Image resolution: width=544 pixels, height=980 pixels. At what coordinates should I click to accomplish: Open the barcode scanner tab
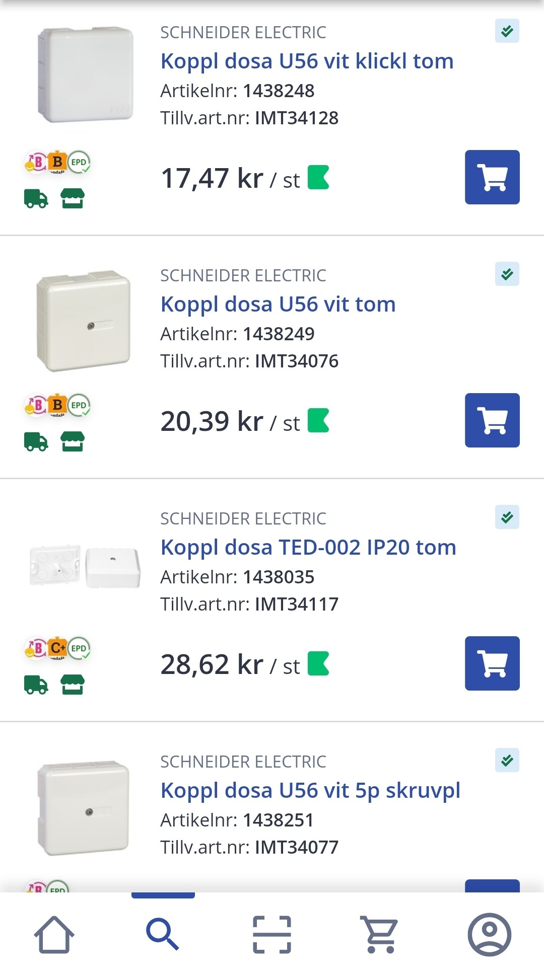point(272,934)
